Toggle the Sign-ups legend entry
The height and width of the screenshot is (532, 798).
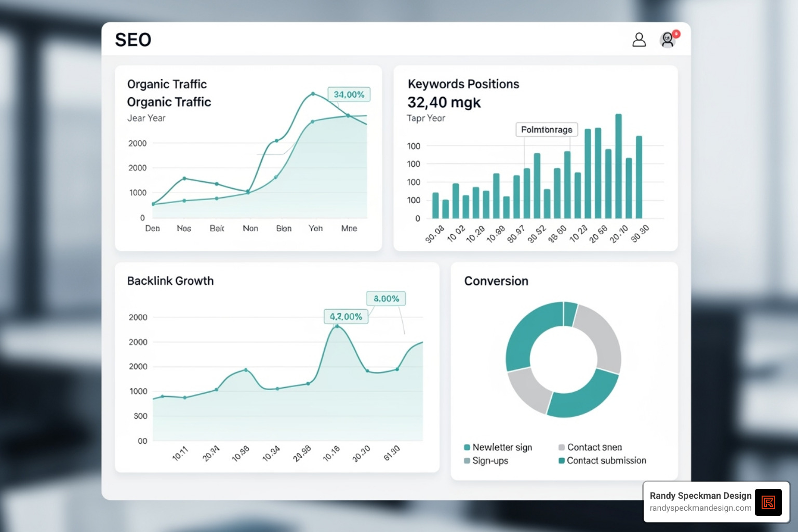click(490, 461)
